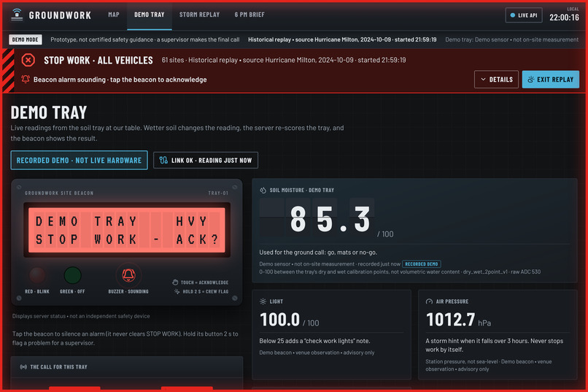The width and height of the screenshot is (588, 392).
Task: Click the hold 2 s crew flag icon
Action: coord(177,291)
